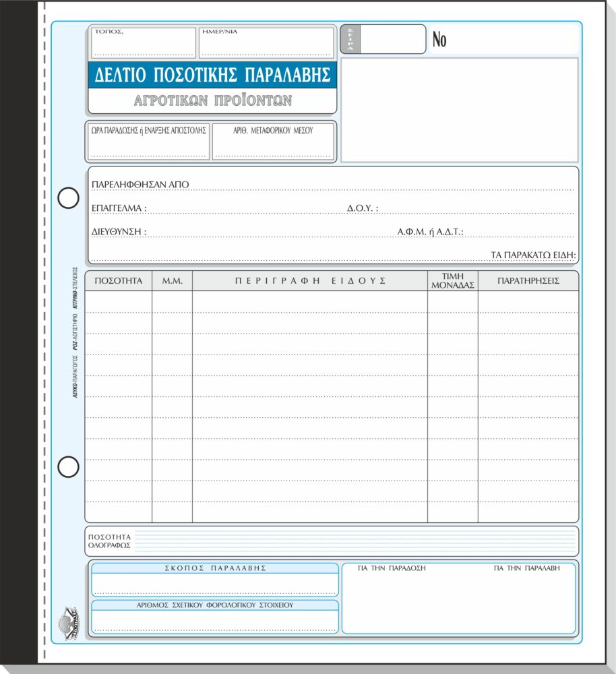Click the ΔΙΕΥΘΥΝΣΗ address line
The width and height of the screenshot is (616, 674).
pyautogui.click(x=241, y=232)
